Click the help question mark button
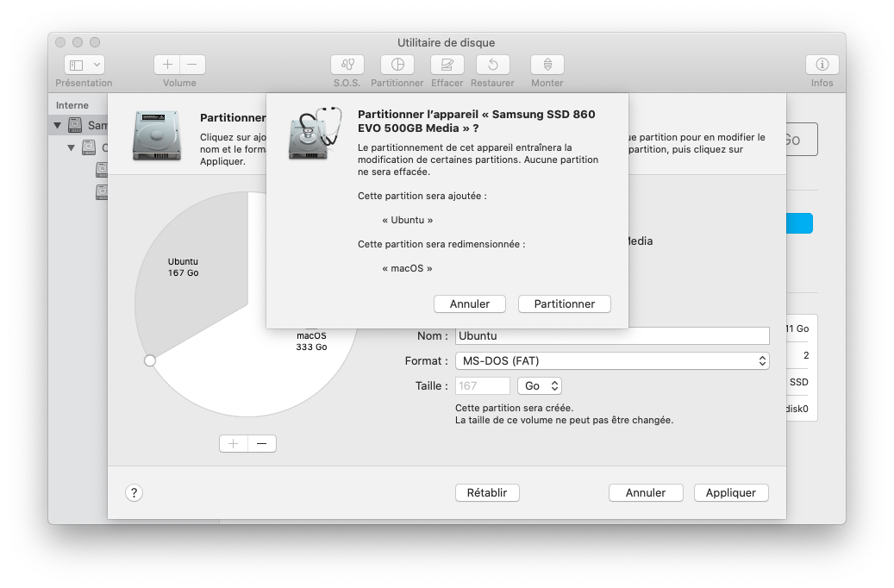 [x=134, y=492]
